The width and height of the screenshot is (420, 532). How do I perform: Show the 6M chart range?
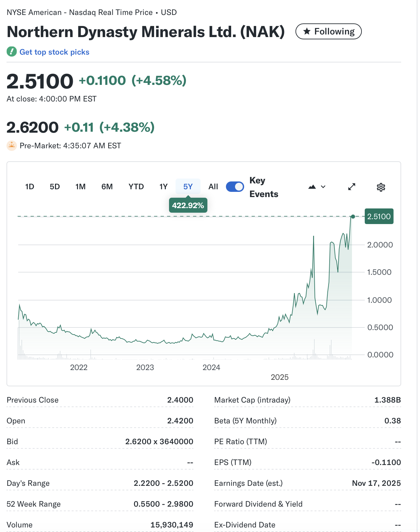[x=107, y=187]
